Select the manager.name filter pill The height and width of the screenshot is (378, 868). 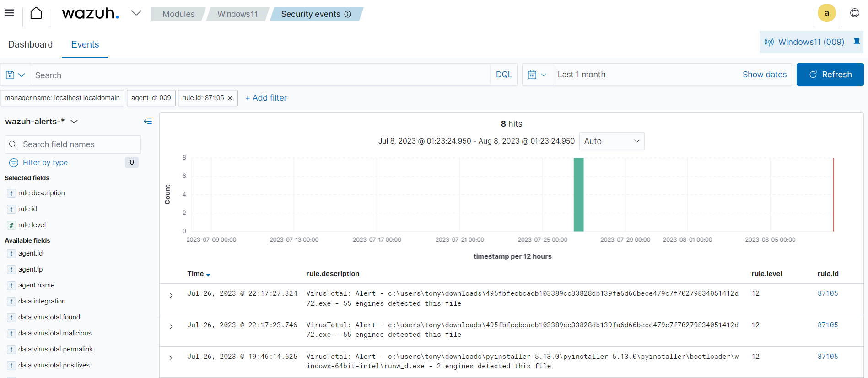pyautogui.click(x=62, y=98)
